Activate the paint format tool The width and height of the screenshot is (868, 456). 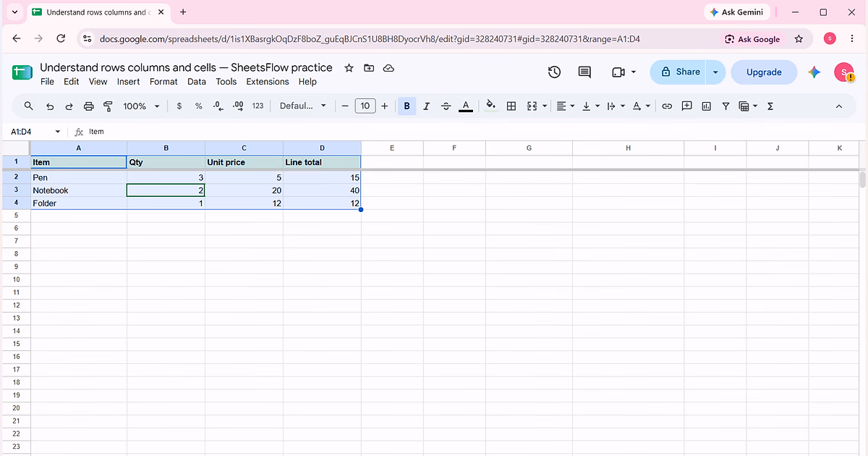(x=109, y=106)
